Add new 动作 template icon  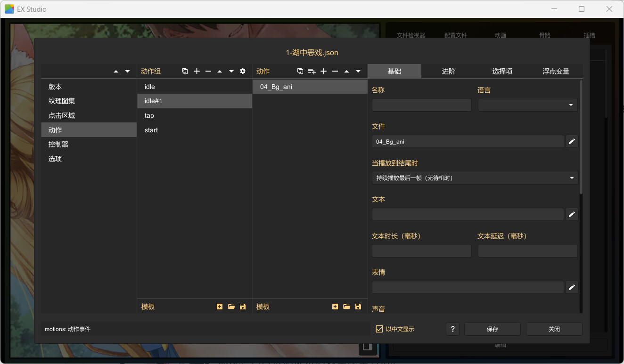point(335,307)
